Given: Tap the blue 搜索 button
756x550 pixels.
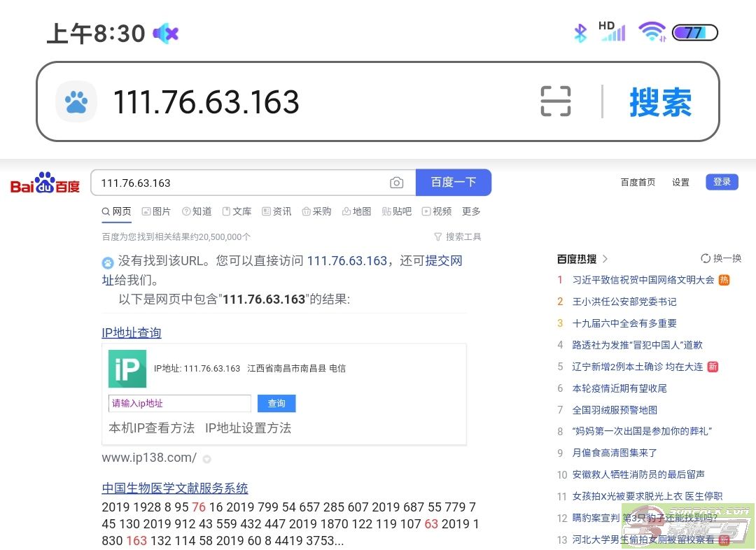Looking at the screenshot, I should tap(660, 101).
